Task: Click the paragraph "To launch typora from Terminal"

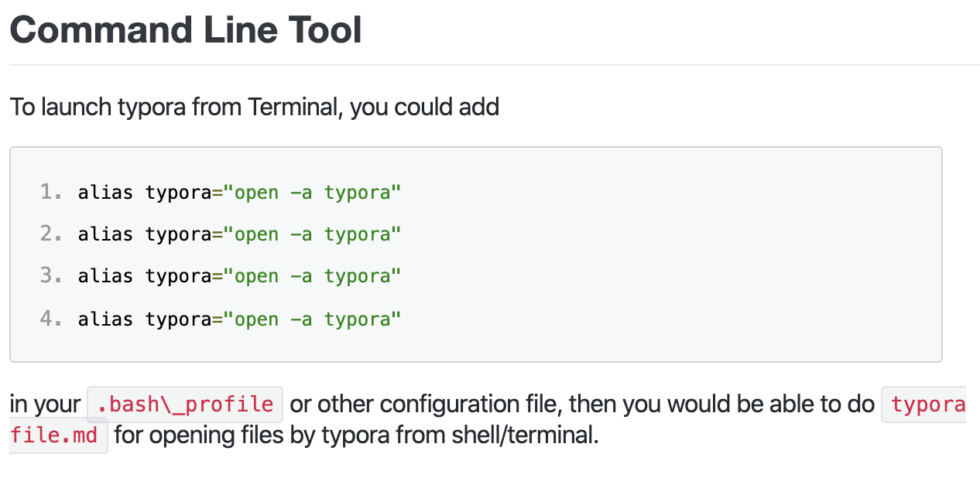Action: pos(255,107)
